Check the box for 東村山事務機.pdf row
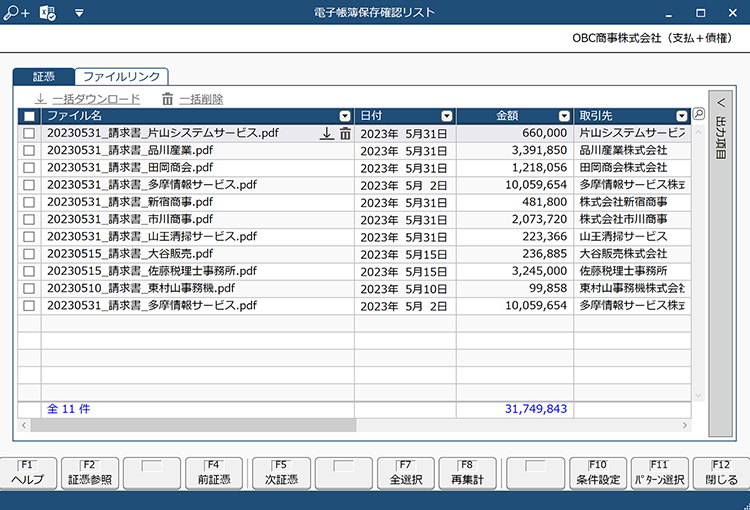The image size is (750, 510). pyautogui.click(x=29, y=288)
